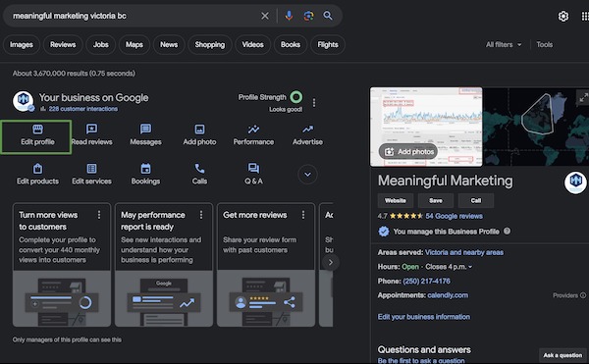Switch to the Images filter

[x=22, y=45]
